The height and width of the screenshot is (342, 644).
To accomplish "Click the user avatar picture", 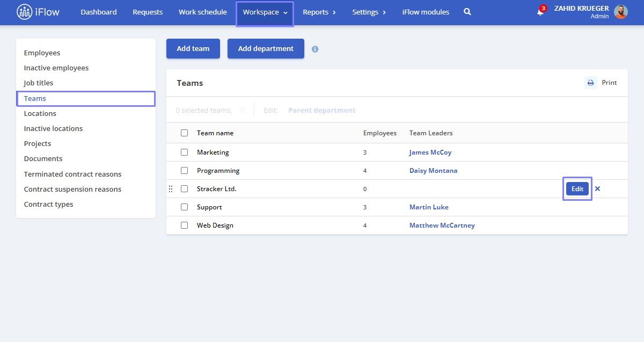I will (x=621, y=12).
